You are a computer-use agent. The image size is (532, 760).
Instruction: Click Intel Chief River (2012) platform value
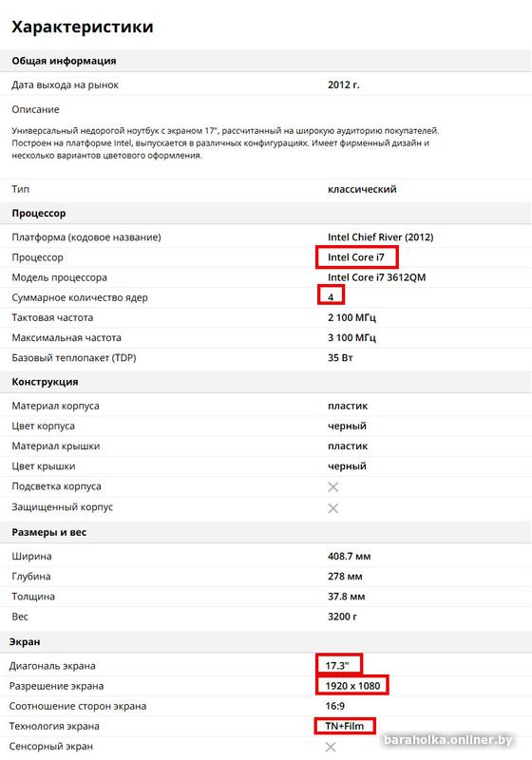pyautogui.click(x=380, y=237)
